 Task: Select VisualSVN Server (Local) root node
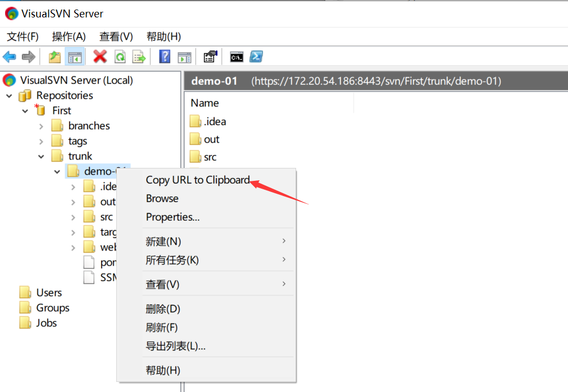pyautogui.click(x=76, y=80)
